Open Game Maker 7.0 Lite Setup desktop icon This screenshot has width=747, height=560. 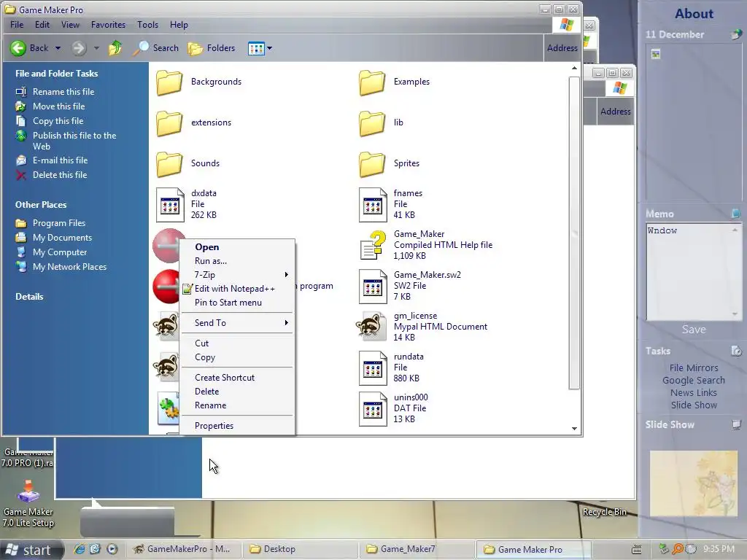pyautogui.click(x=28, y=504)
